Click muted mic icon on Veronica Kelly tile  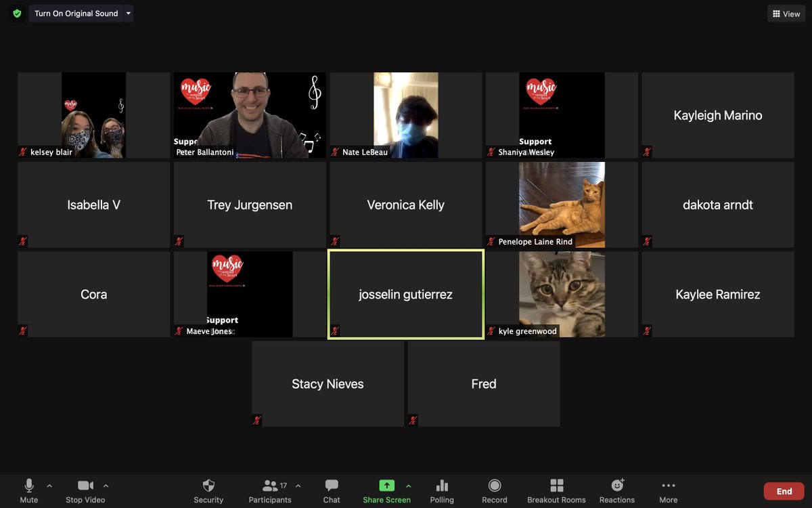click(x=336, y=241)
